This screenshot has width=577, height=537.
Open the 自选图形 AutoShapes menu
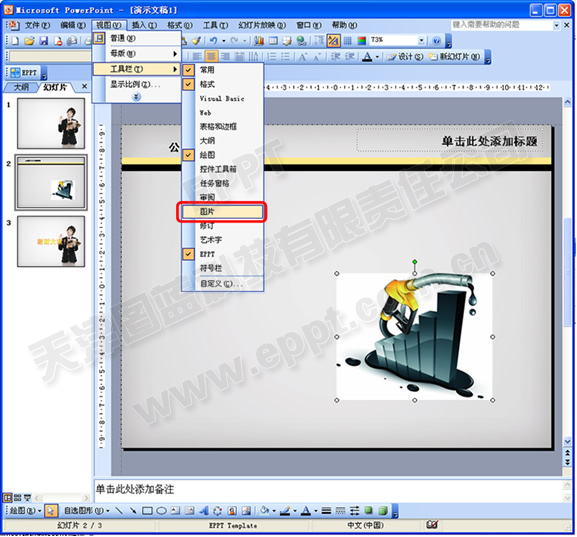pos(87,511)
